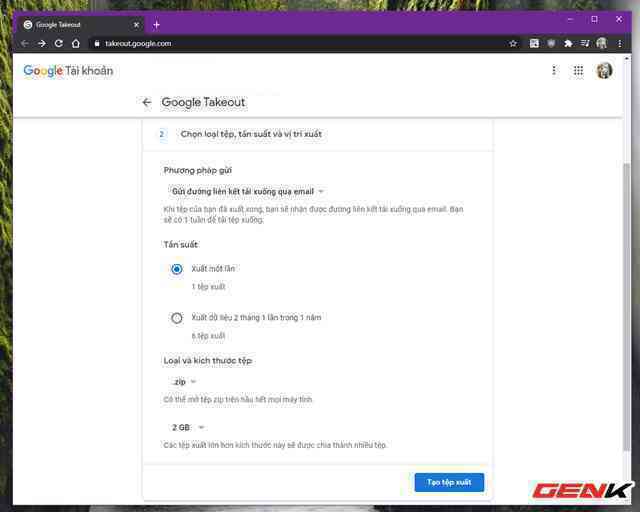Screen dimensions: 640x512
Task: Open the Google account profile picture
Action: [x=604, y=71]
